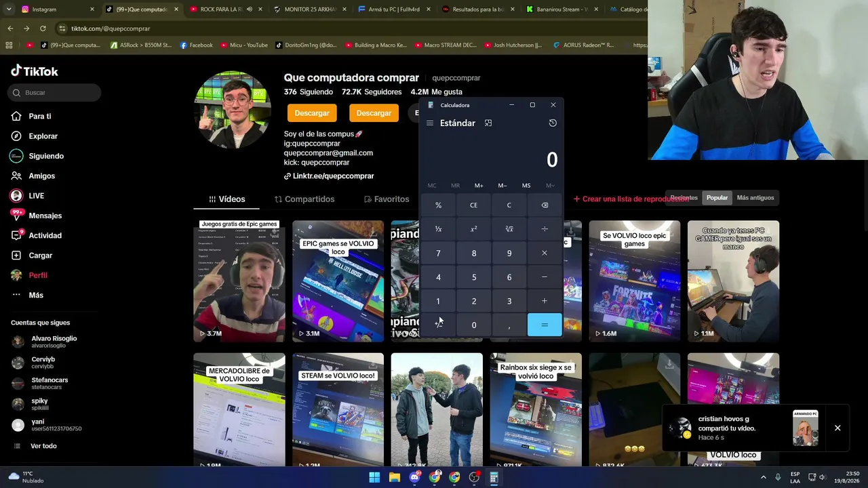This screenshot has width=868, height=488.
Task: Open the Facebook bookmark
Action: (197, 45)
